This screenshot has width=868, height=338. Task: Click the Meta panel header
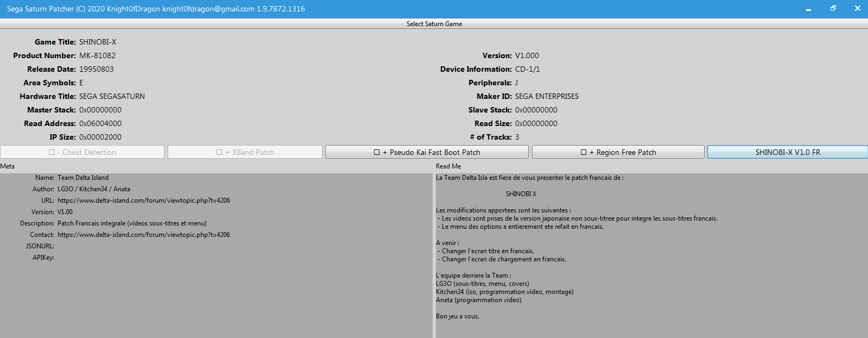(x=8, y=166)
